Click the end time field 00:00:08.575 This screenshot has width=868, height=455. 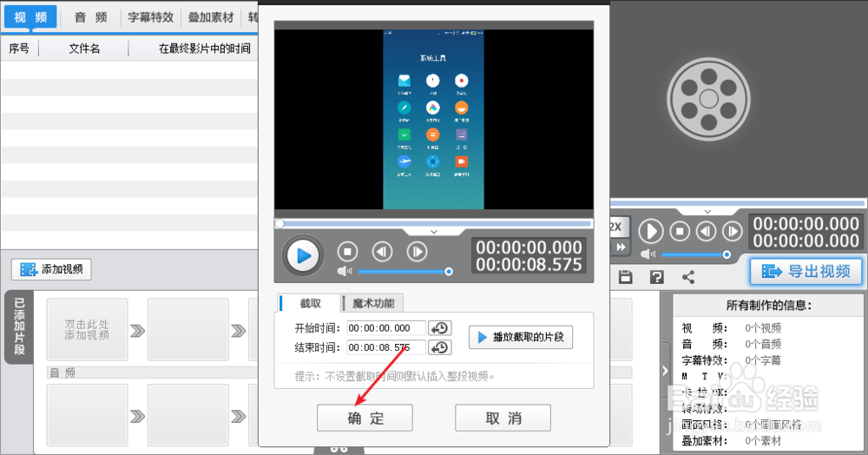click(386, 347)
